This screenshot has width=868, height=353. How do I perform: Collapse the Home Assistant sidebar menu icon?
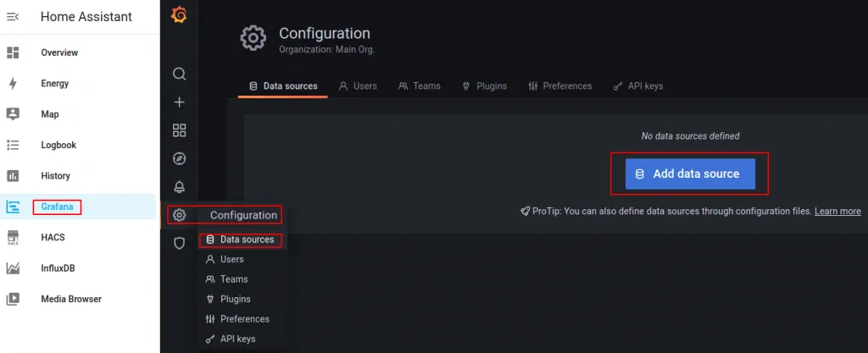[x=13, y=17]
